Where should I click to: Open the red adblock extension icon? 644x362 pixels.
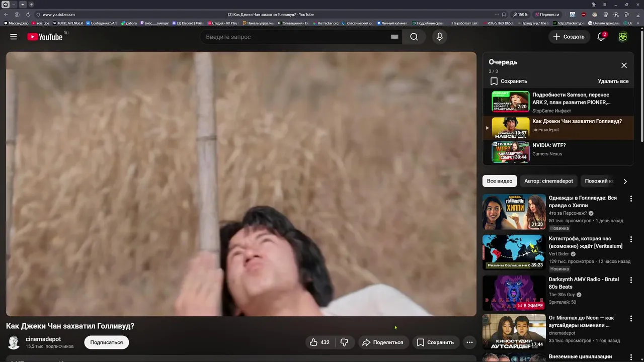click(x=584, y=15)
